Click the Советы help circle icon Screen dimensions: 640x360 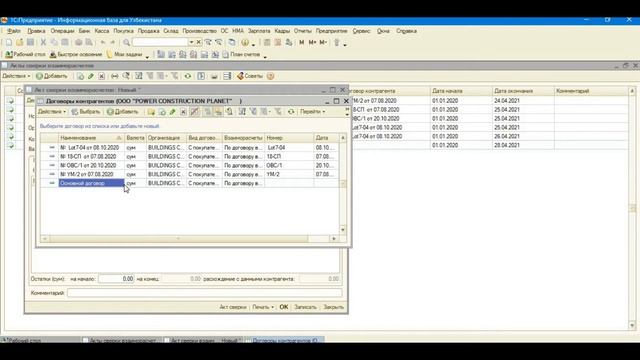click(x=270, y=76)
